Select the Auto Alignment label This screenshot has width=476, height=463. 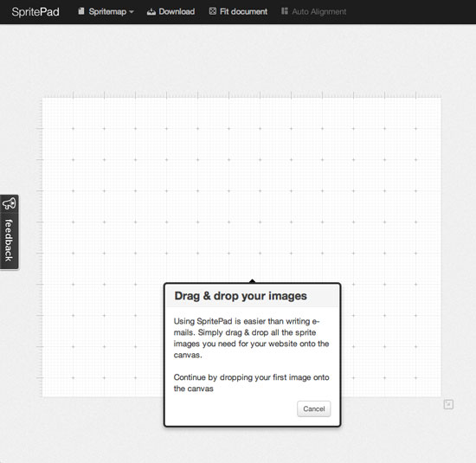[319, 12]
